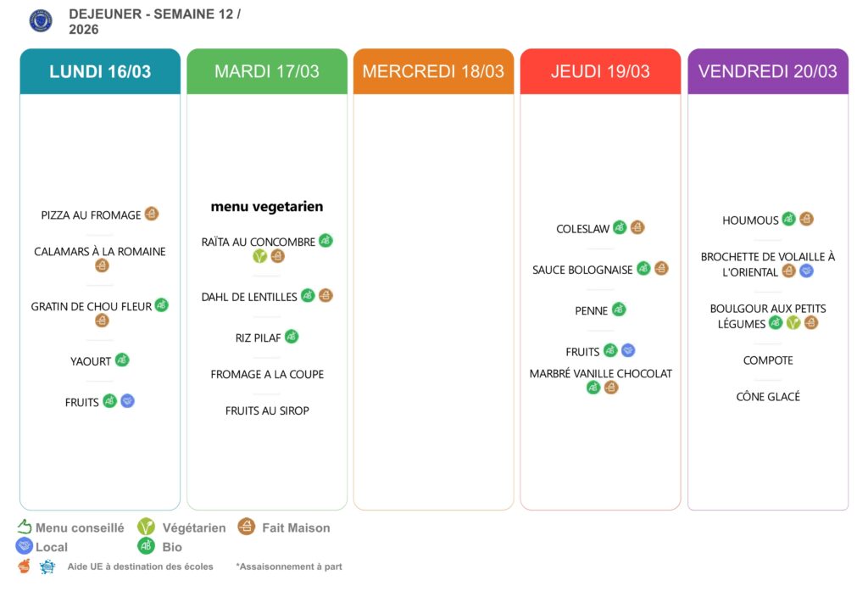Click the school crest logo in the header
This screenshot has width=868, height=614.
[41, 21]
